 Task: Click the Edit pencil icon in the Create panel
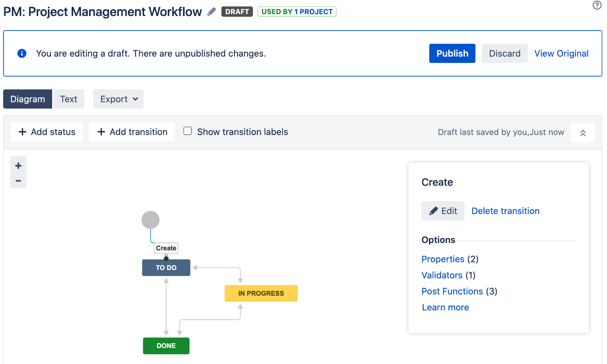tap(435, 210)
